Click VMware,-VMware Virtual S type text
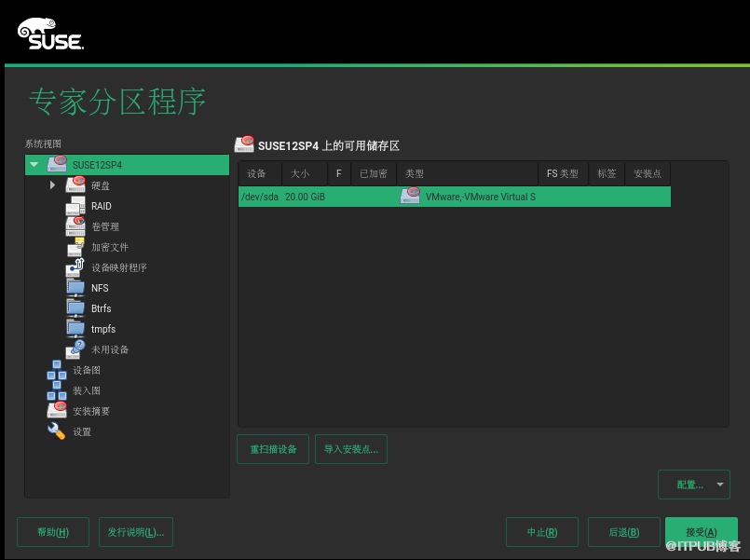 pyautogui.click(x=480, y=197)
